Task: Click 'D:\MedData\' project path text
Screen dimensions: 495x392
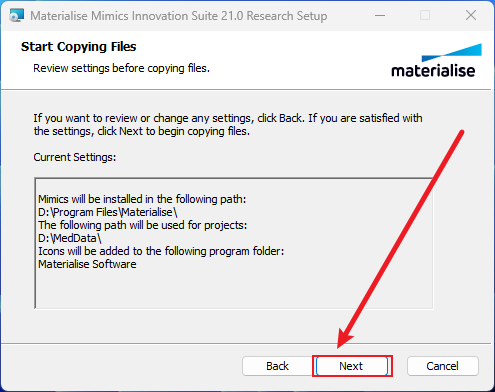Action: tap(70, 238)
